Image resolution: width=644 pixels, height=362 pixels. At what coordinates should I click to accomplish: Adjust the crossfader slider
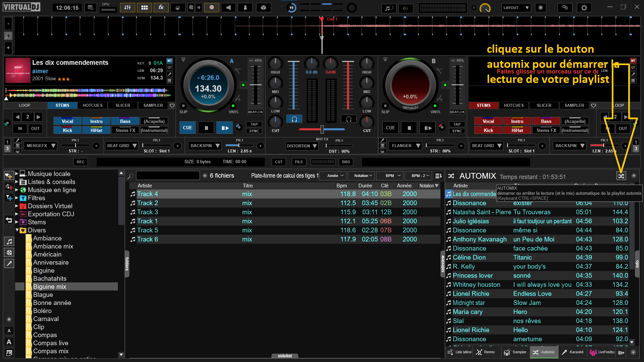(322, 129)
